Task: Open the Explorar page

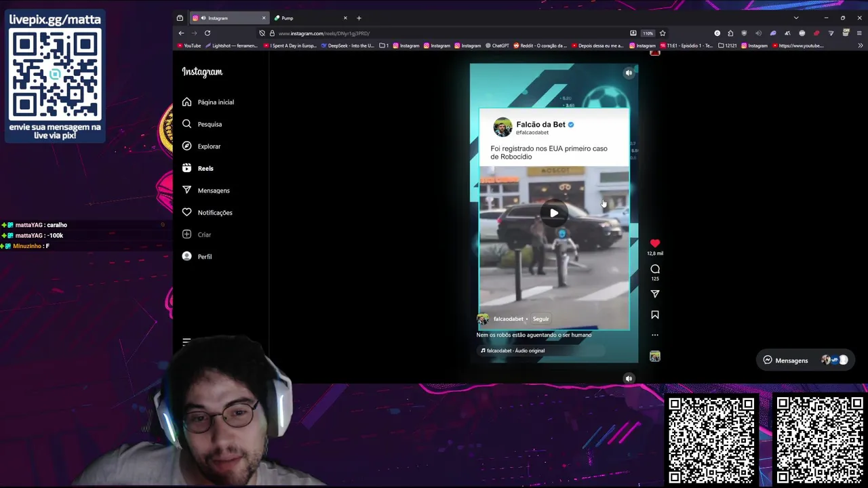Action: tap(201, 146)
